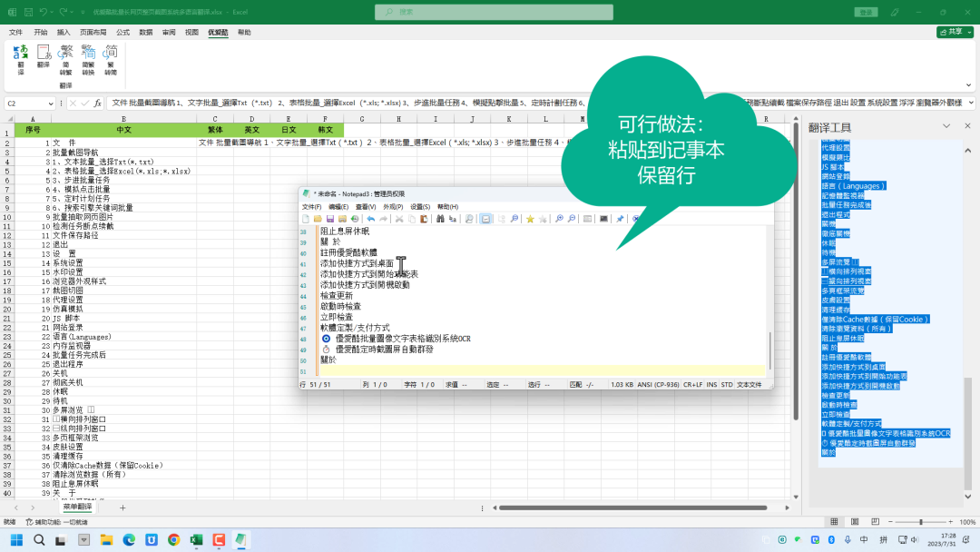Viewport: 980px width, 552px height.
Task: Click the zoom out minus button in Excel status bar
Action: (x=891, y=522)
